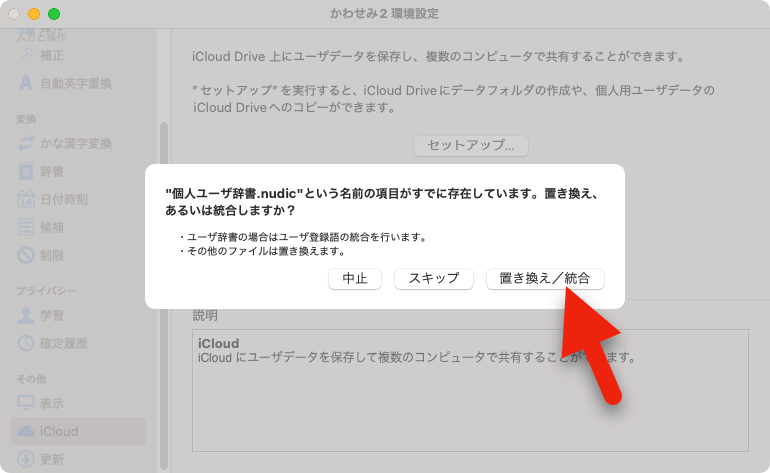Select the 自動英字置換 sidebar icon
Screen dimensions: 770x473
point(27,83)
